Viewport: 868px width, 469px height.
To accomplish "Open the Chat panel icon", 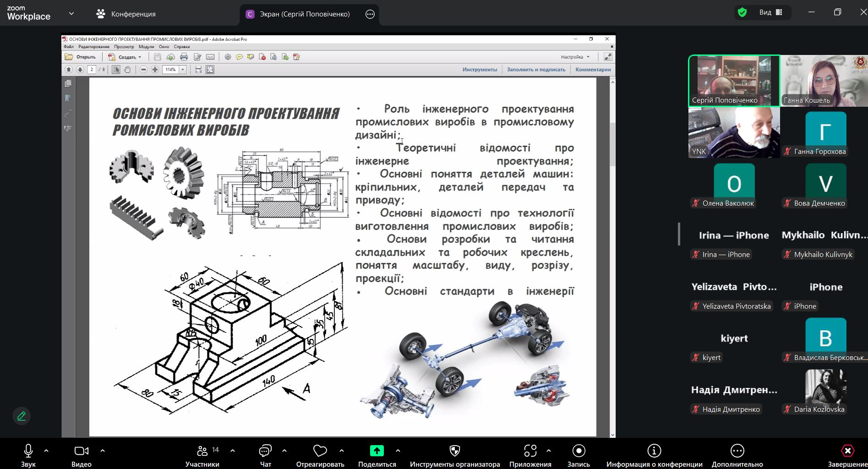I will pyautogui.click(x=265, y=451).
